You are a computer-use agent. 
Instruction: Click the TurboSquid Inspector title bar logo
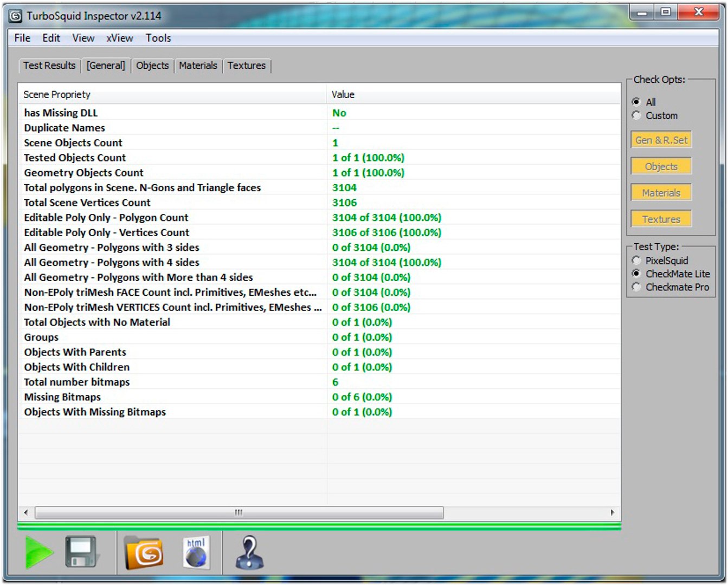[x=16, y=16]
